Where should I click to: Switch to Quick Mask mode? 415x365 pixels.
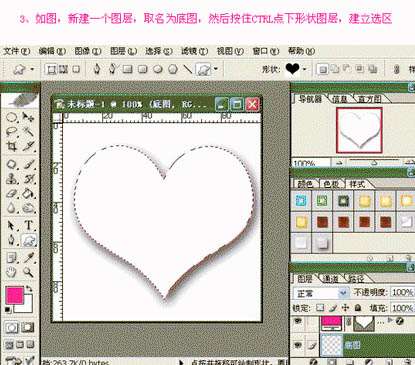[28, 328]
